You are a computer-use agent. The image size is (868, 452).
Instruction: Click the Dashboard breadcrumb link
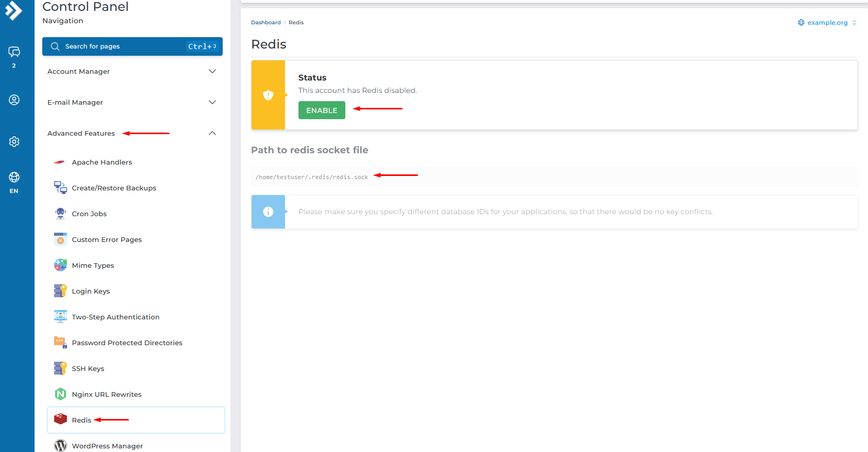[x=265, y=23]
